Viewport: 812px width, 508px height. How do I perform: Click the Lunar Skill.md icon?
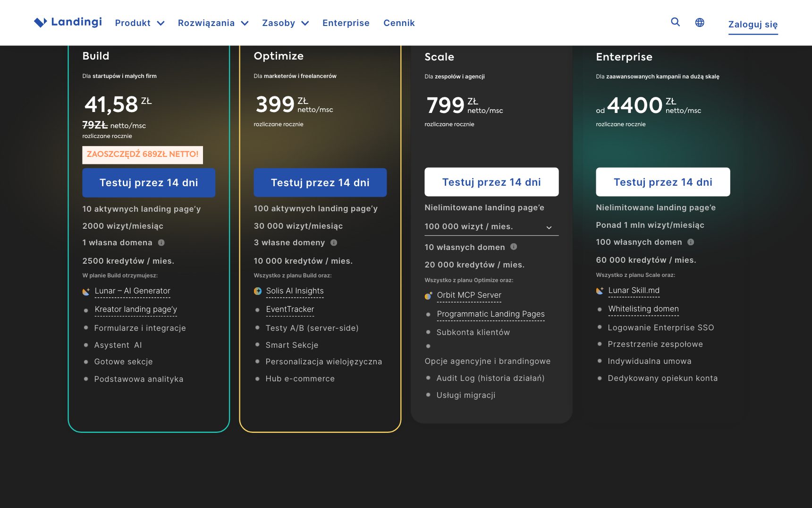click(x=600, y=291)
